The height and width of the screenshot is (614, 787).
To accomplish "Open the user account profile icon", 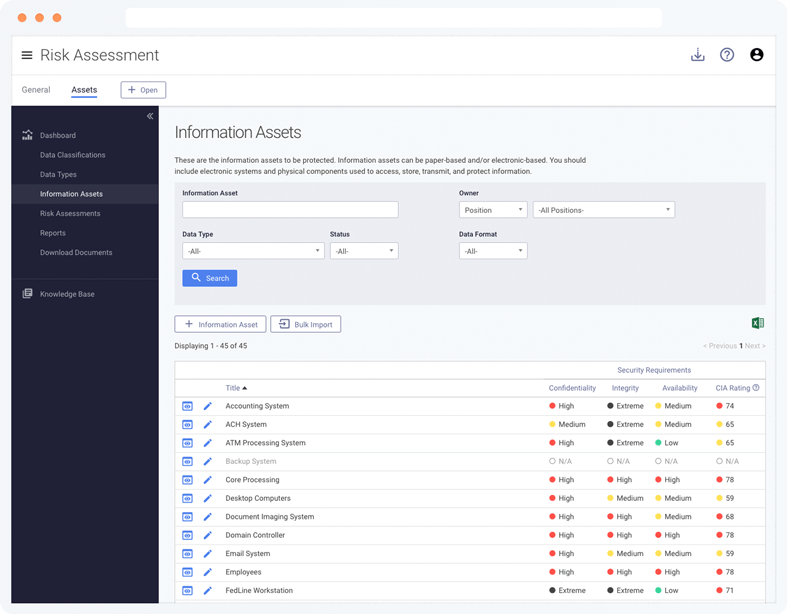I will pos(756,55).
